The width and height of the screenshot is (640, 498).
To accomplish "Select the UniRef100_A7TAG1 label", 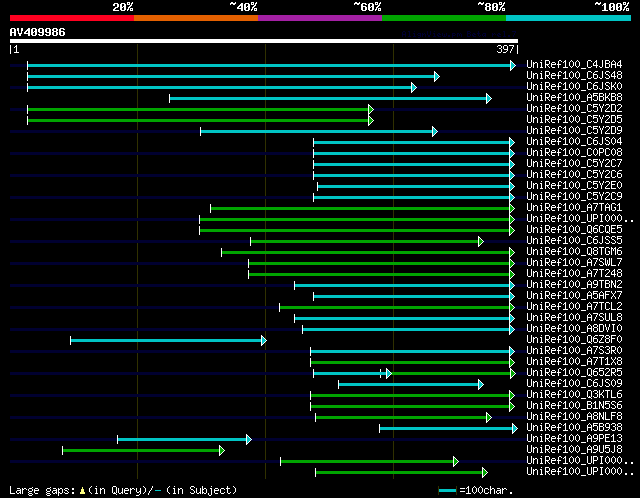I will coord(574,208).
